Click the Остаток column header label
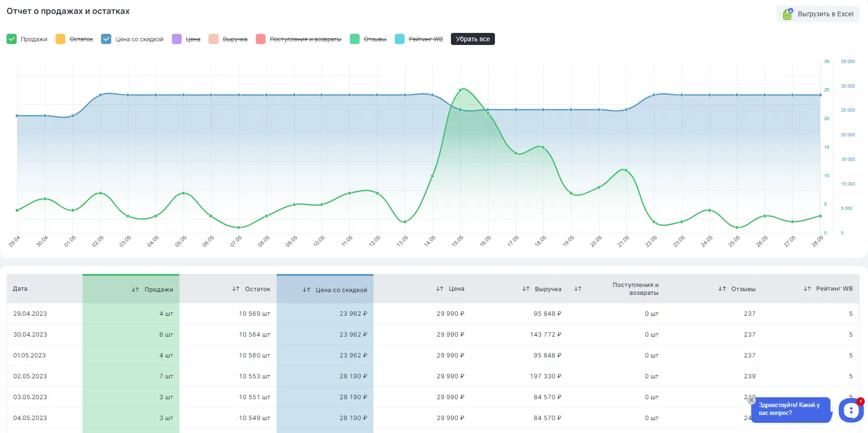 pyautogui.click(x=258, y=289)
